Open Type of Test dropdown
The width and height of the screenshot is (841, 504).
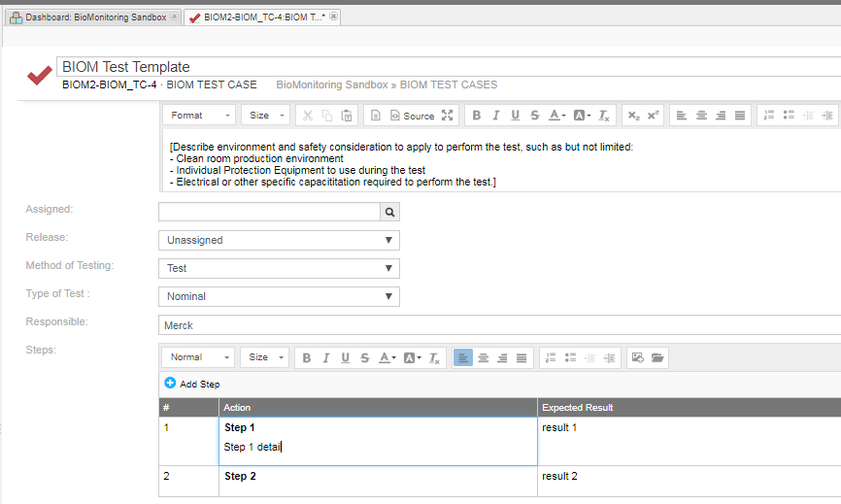tap(279, 296)
